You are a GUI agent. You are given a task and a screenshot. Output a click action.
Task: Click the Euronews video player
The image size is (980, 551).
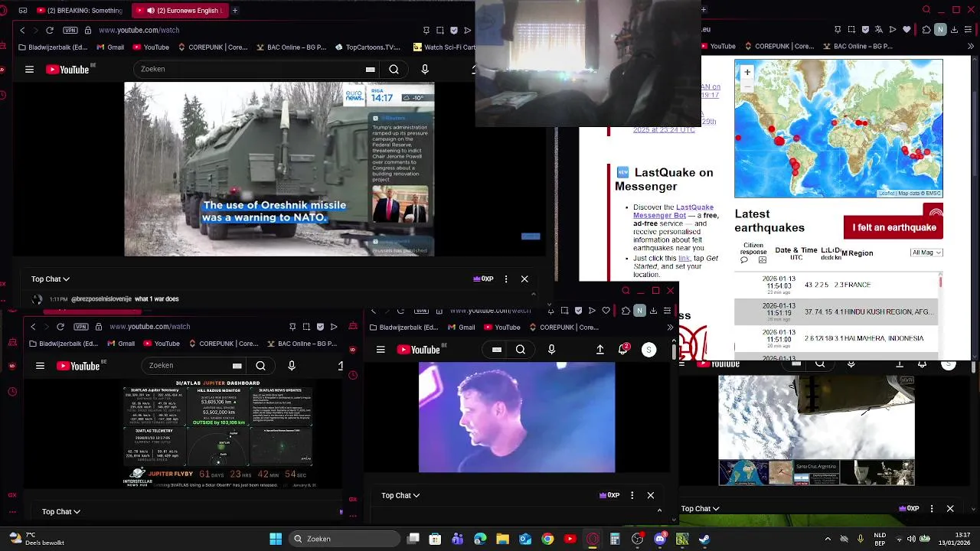pyautogui.click(x=279, y=169)
